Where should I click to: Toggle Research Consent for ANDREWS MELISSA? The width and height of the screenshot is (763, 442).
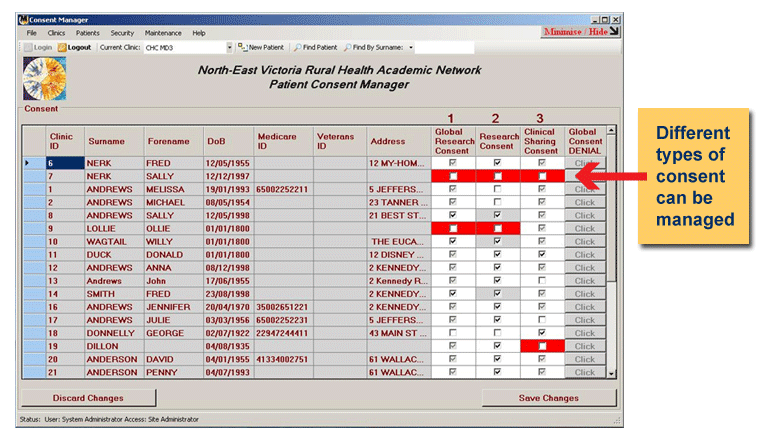pyautogui.click(x=497, y=189)
